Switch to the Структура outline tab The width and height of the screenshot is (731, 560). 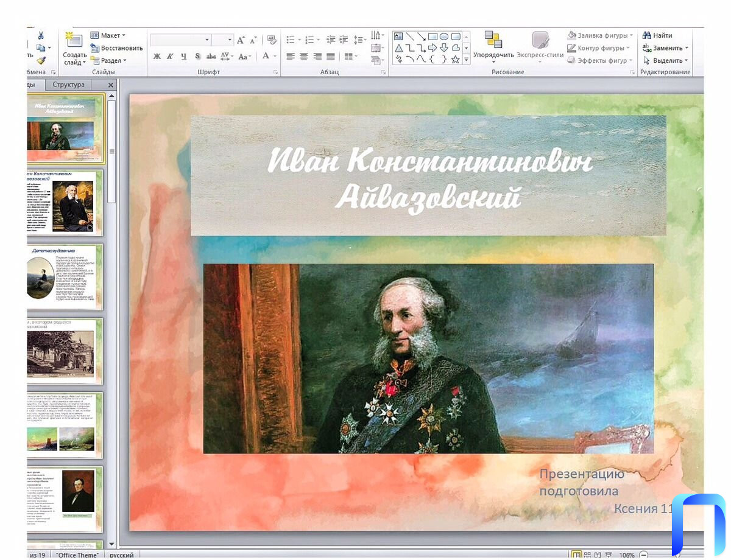pos(68,85)
